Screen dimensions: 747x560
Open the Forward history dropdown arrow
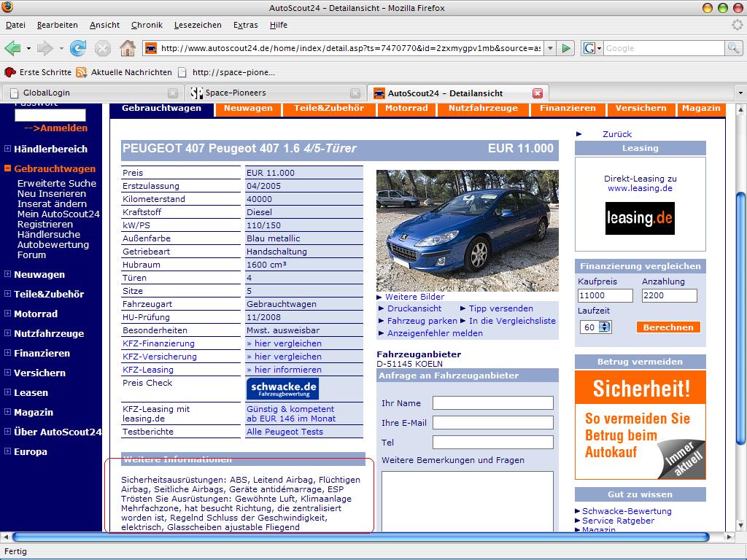point(61,49)
